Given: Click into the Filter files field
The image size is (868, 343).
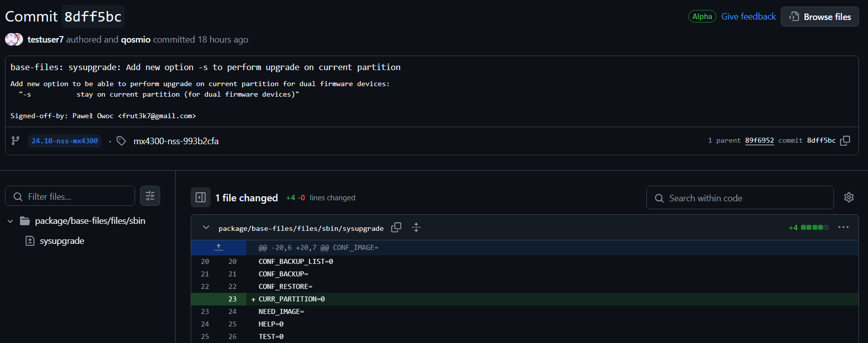Looking at the screenshot, I should point(75,196).
